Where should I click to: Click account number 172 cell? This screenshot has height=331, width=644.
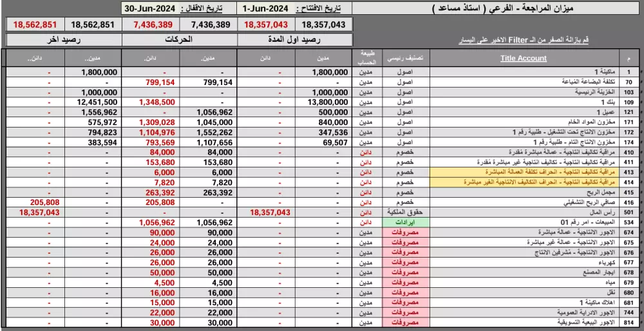[629, 132]
